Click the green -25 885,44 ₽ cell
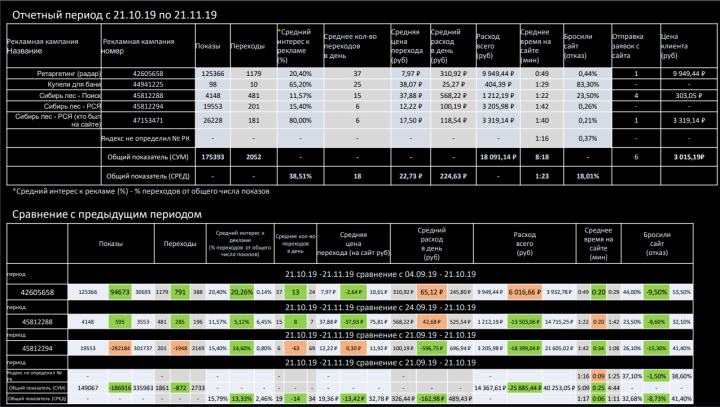 click(524, 388)
